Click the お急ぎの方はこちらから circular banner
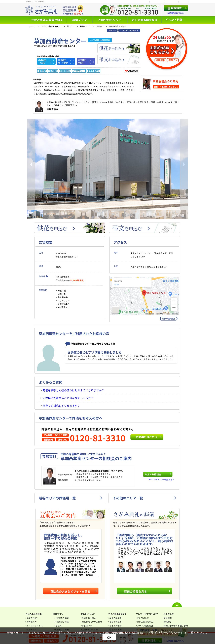 pyautogui.click(x=166, y=49)
